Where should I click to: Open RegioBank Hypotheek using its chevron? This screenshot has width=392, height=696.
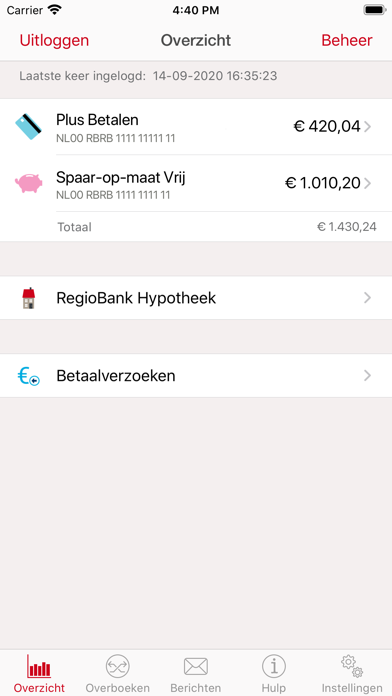click(367, 298)
